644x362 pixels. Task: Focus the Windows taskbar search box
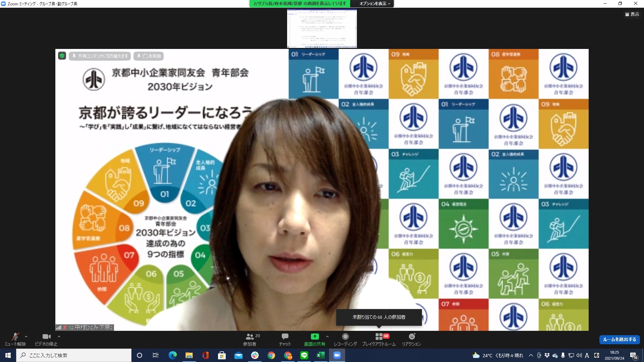pos(74,355)
